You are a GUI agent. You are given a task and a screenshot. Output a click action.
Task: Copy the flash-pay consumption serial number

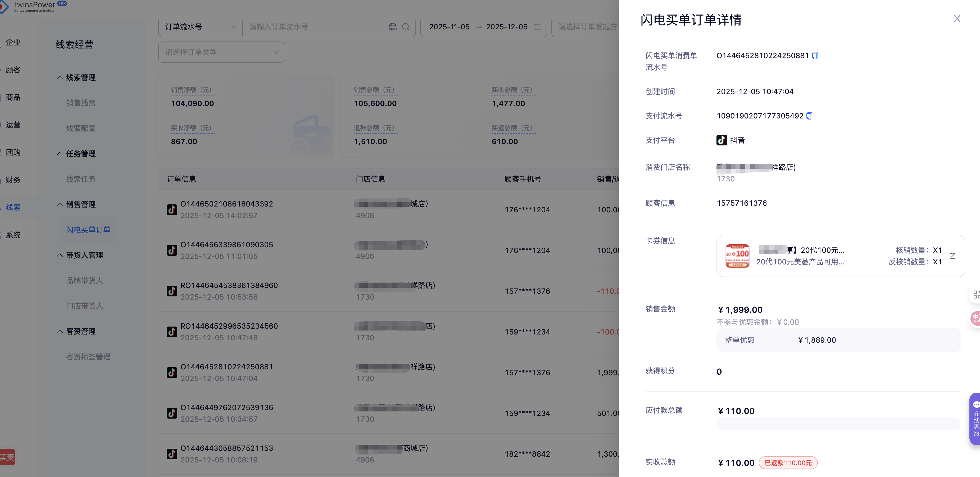815,56
